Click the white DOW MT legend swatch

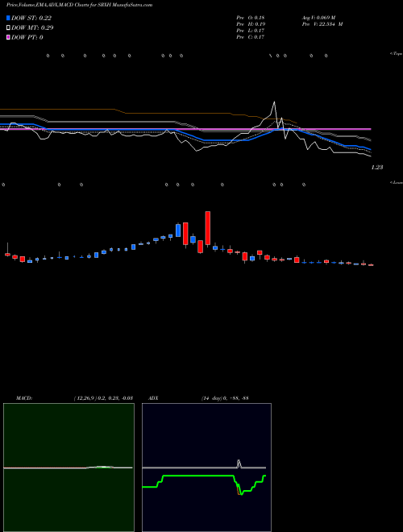click(8, 27)
